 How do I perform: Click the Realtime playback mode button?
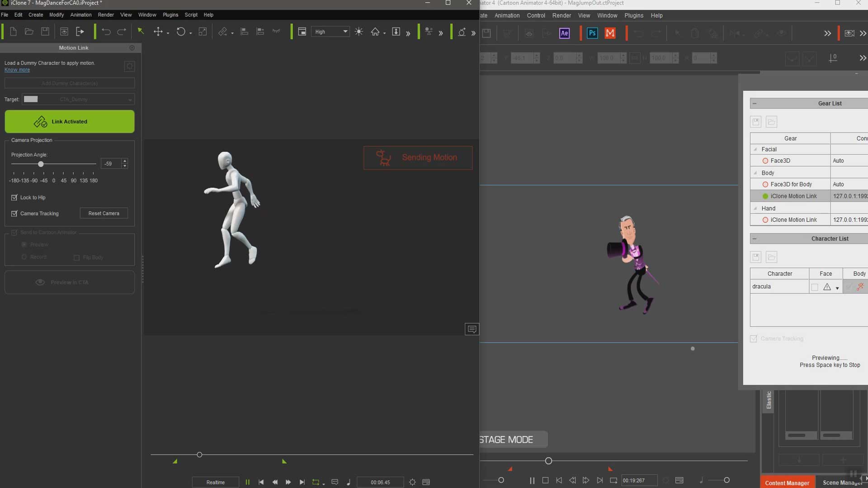coord(216,482)
